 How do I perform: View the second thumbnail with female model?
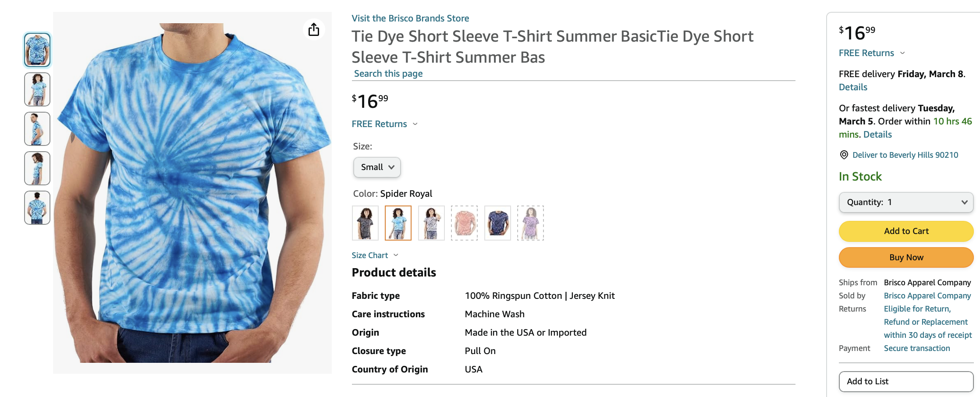[x=37, y=89]
